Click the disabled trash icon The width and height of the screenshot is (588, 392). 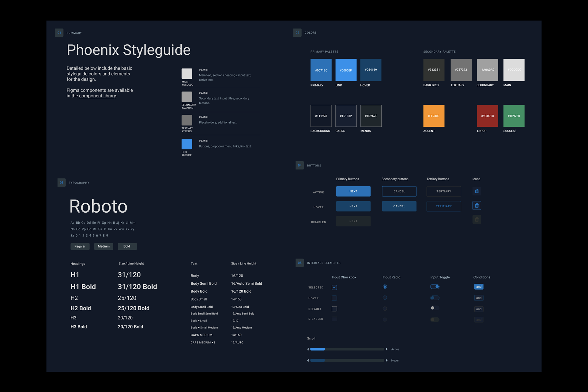(477, 220)
